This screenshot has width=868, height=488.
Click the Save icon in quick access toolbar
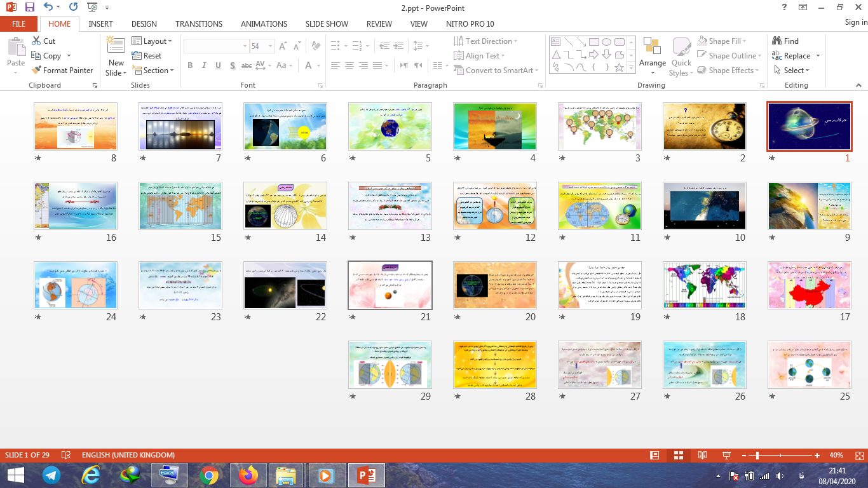pyautogui.click(x=30, y=8)
